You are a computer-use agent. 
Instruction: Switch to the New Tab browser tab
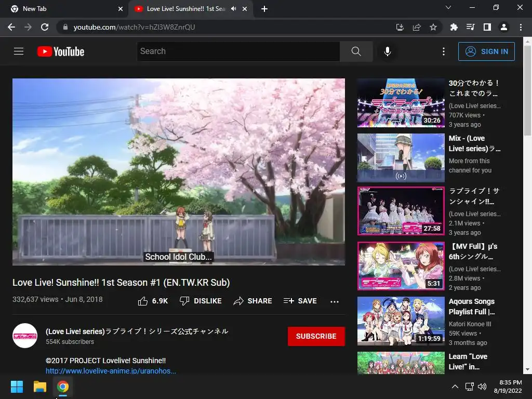click(64, 9)
